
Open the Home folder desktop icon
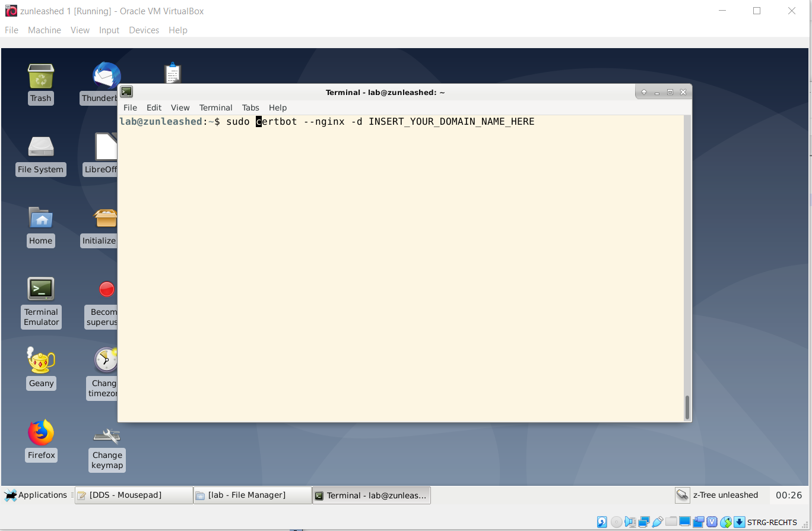41,218
